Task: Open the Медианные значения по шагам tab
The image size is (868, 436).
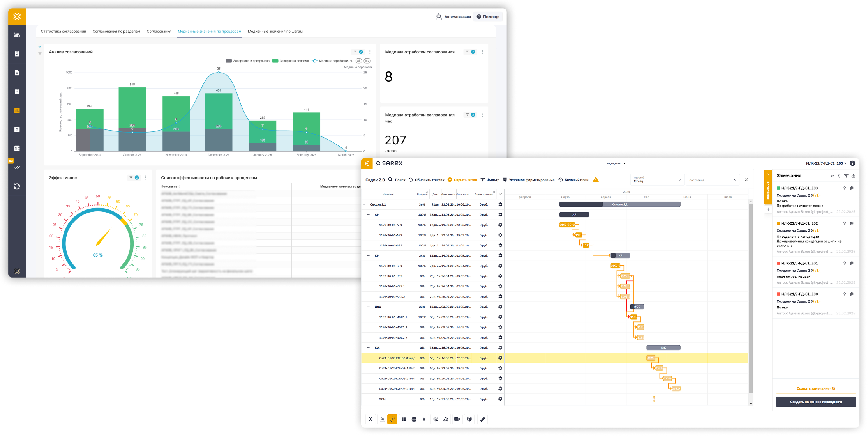Action: point(275,32)
